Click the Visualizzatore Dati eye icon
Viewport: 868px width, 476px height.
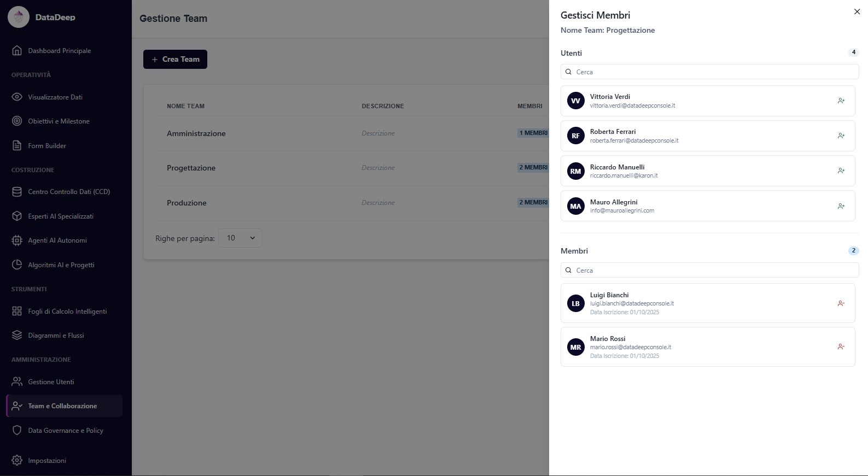tap(17, 97)
